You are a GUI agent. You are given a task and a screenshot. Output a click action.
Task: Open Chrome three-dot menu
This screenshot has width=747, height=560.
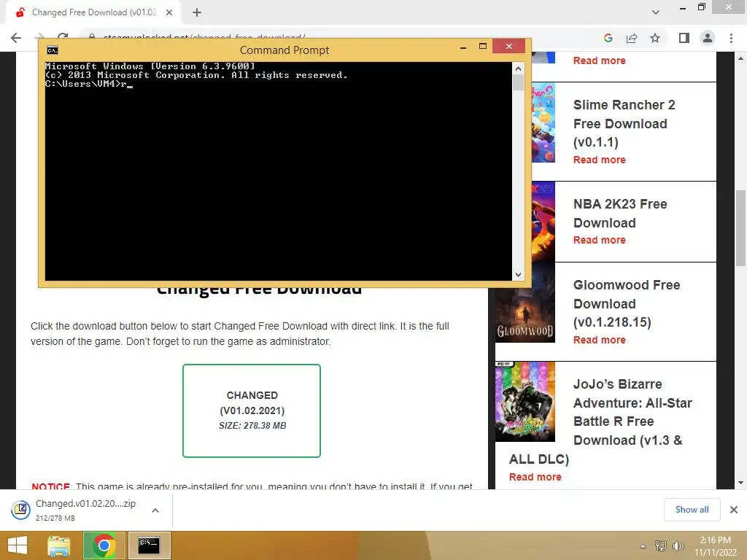pos(731,38)
